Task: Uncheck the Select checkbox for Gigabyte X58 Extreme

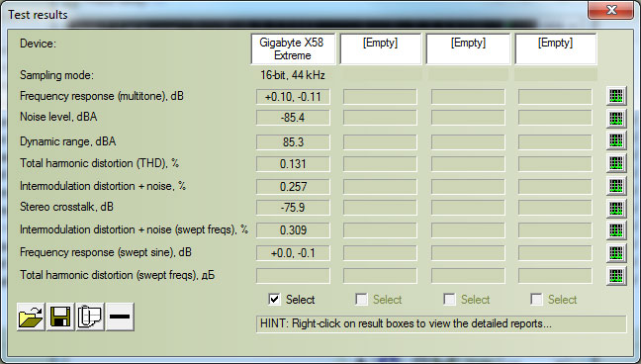Action: 274,300
